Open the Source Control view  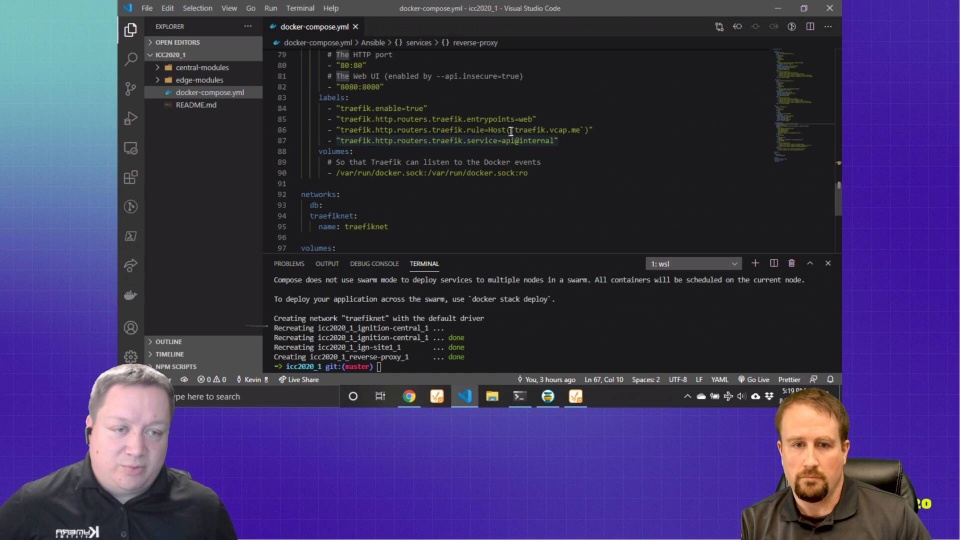point(130,89)
